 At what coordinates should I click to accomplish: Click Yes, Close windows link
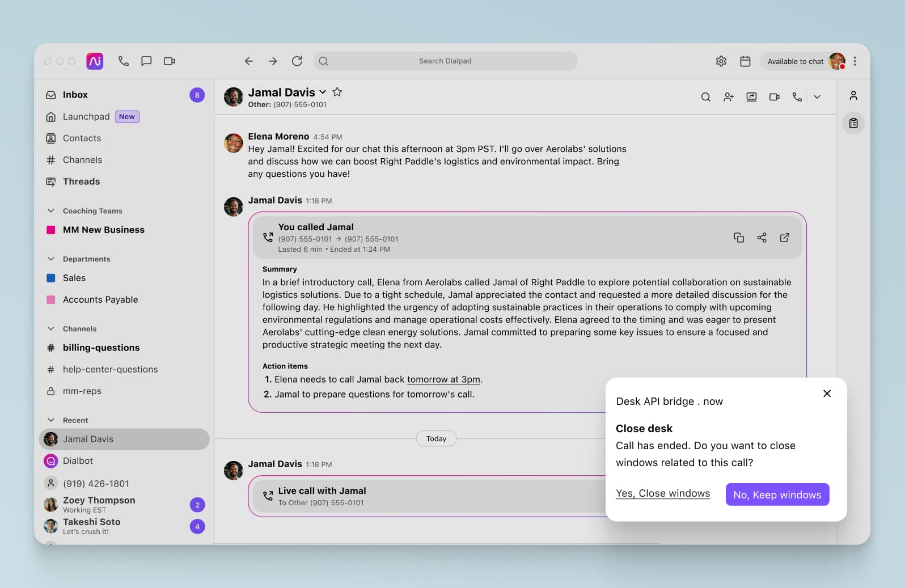662,493
